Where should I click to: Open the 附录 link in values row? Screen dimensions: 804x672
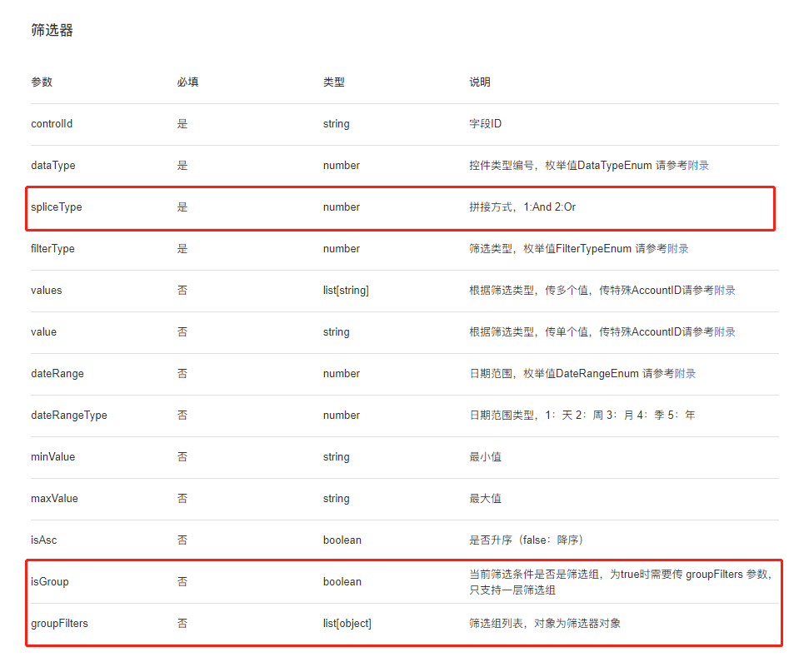(x=726, y=290)
